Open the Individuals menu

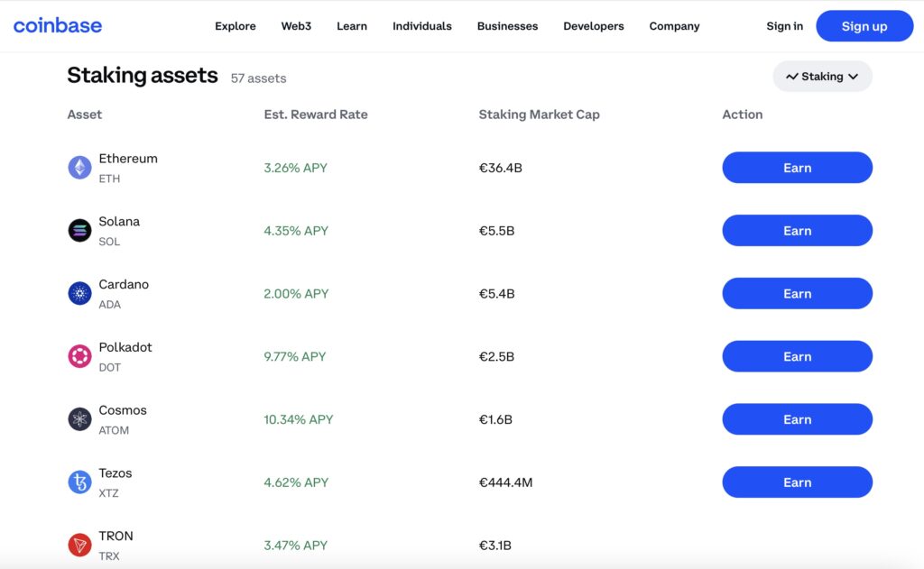tap(422, 26)
